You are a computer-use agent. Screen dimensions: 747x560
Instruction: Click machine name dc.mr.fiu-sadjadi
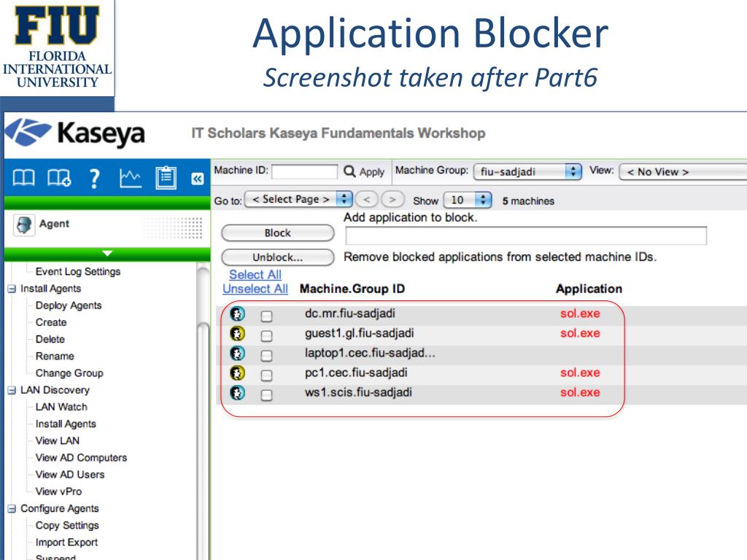(x=350, y=314)
